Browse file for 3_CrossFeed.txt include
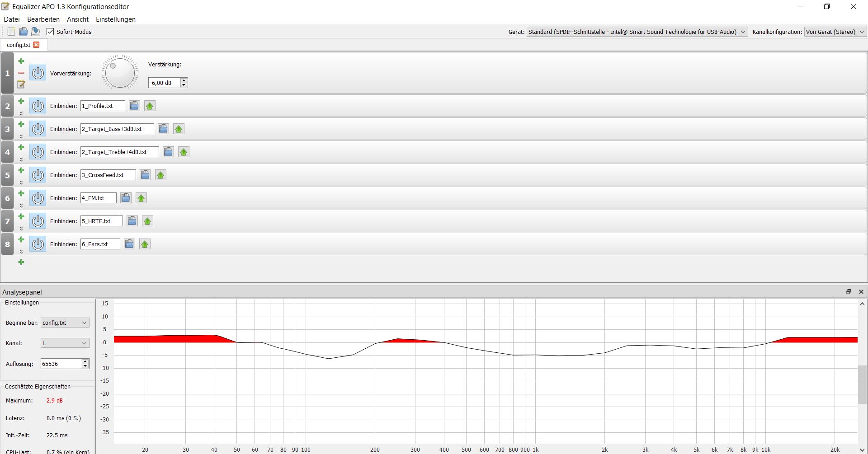The image size is (868, 454). pyautogui.click(x=145, y=175)
